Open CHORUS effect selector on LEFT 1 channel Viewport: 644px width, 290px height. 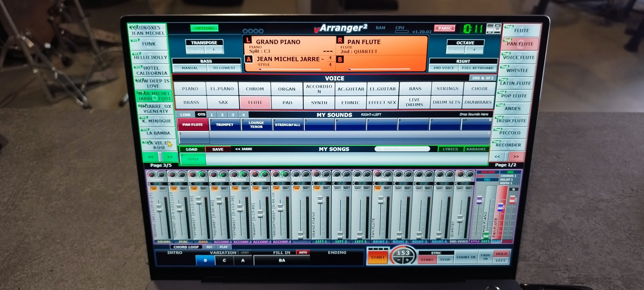tap(321, 179)
